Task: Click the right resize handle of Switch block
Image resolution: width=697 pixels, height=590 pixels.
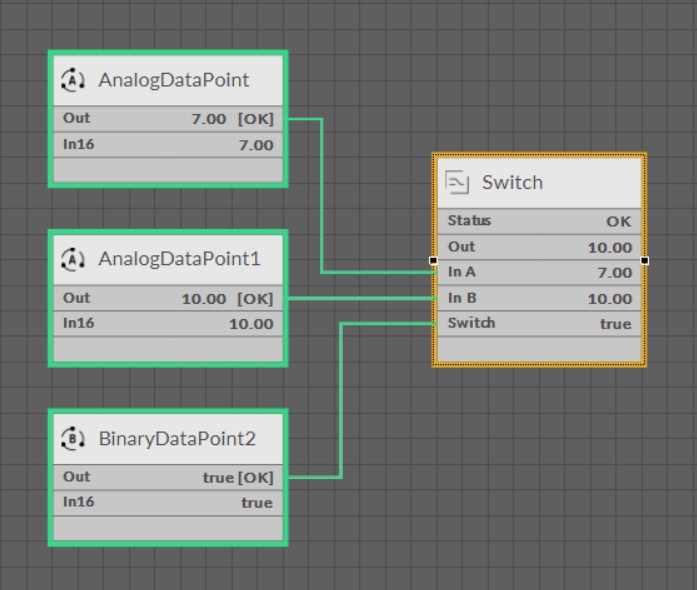Action: 645,260
